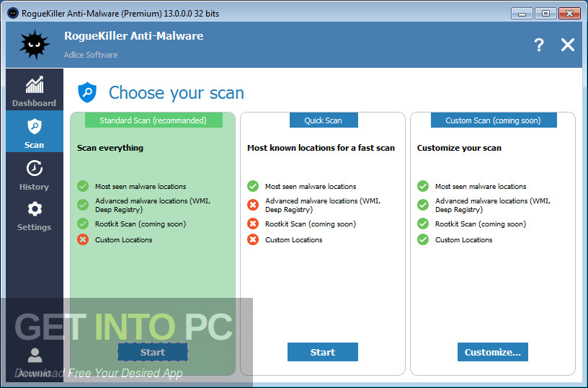
Task: Click green check for Standard 'Rootkit Scan'
Action: (x=83, y=224)
